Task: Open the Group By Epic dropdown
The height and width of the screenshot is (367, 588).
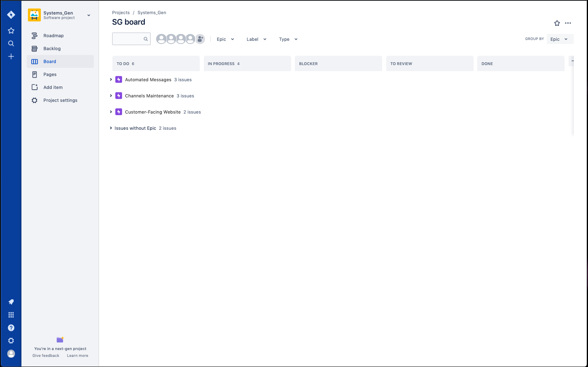Action: 560,39
